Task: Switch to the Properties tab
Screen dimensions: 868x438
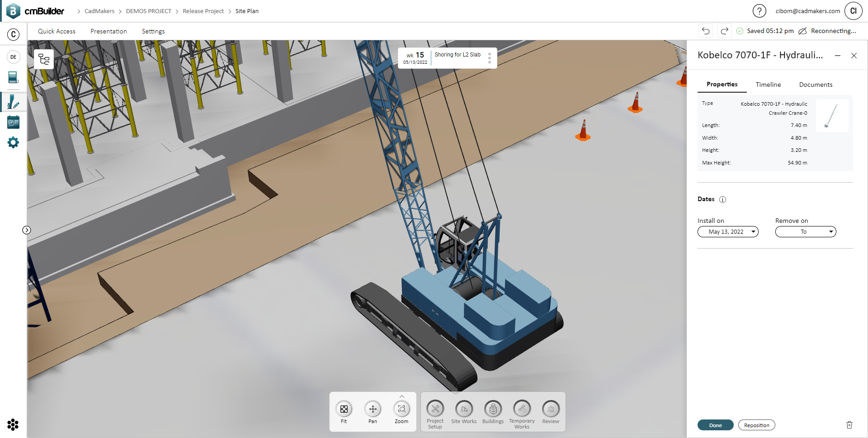Action: pos(722,85)
